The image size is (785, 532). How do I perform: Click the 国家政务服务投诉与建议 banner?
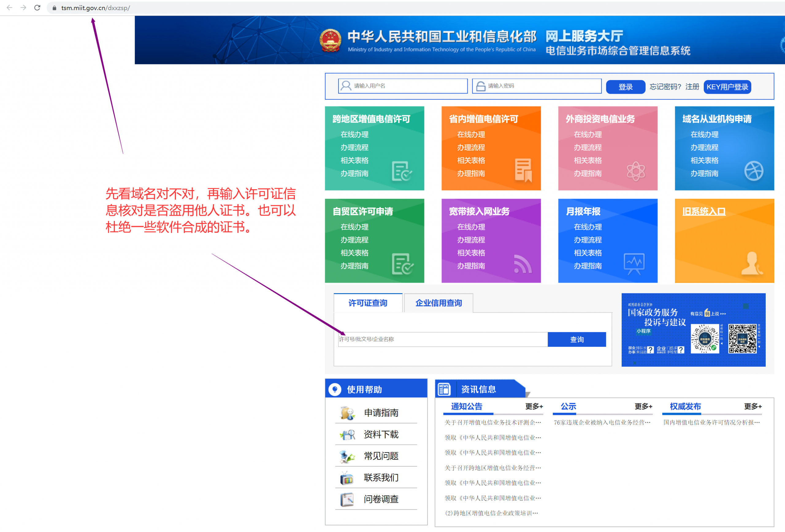693,330
